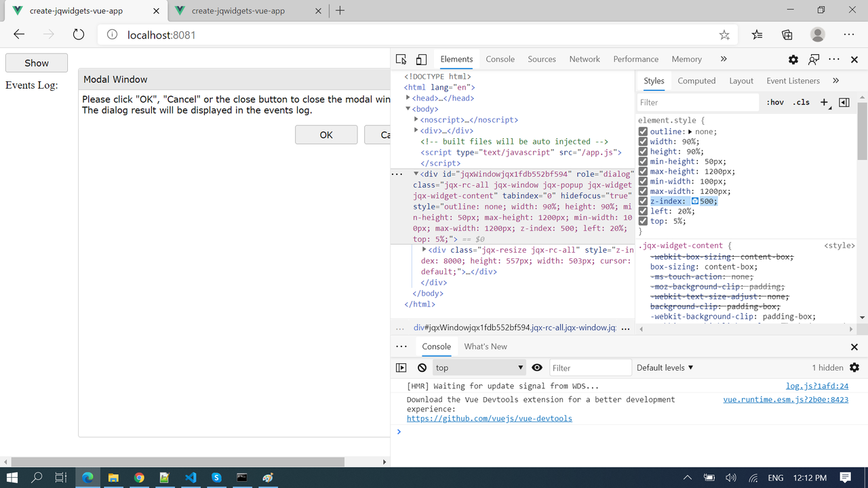This screenshot has height=488, width=868.
Task: Open browser settings and more menu
Action: 849,35
